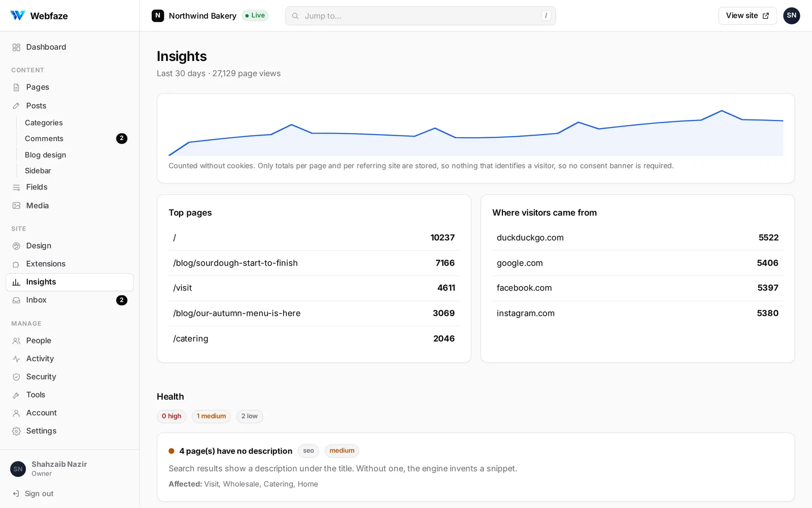Select the Insights navigation item
812x508 pixels.
[70, 282]
